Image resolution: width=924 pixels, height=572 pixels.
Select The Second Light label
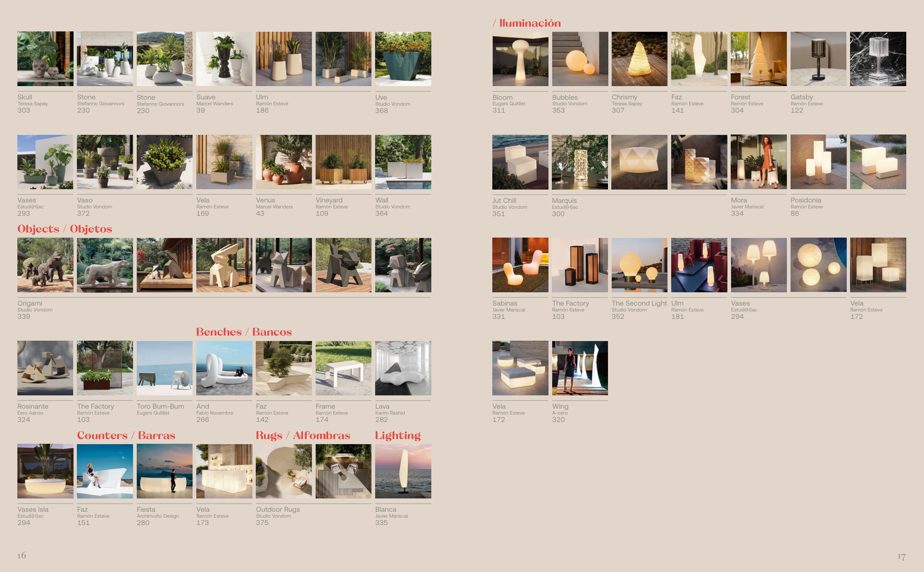tap(639, 303)
